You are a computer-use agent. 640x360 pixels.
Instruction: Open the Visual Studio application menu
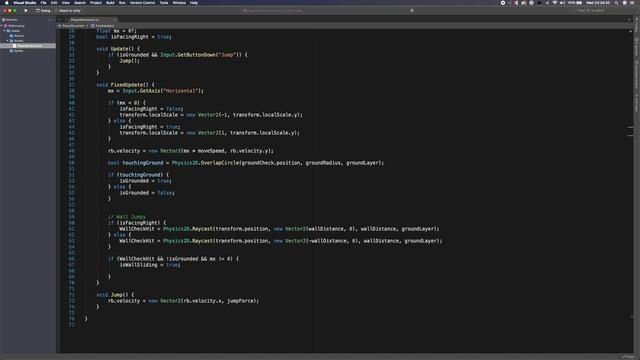tap(24, 2)
